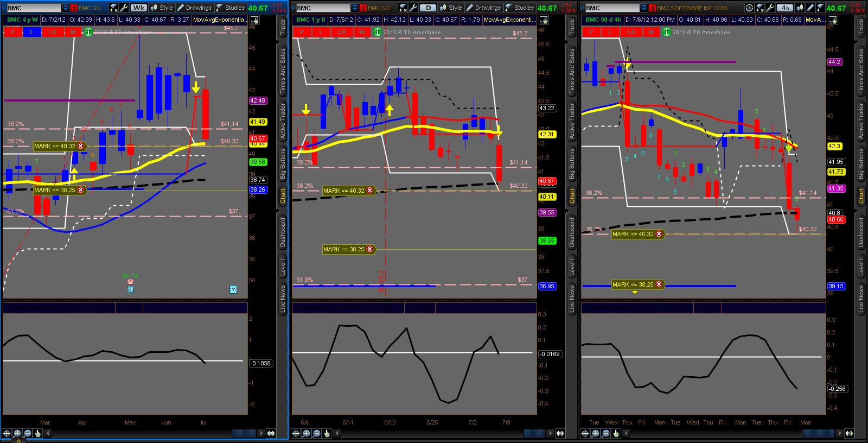The height and width of the screenshot is (443, 868).
Task: Click the pointer tool icon above daily price axis
Action: 544,20
